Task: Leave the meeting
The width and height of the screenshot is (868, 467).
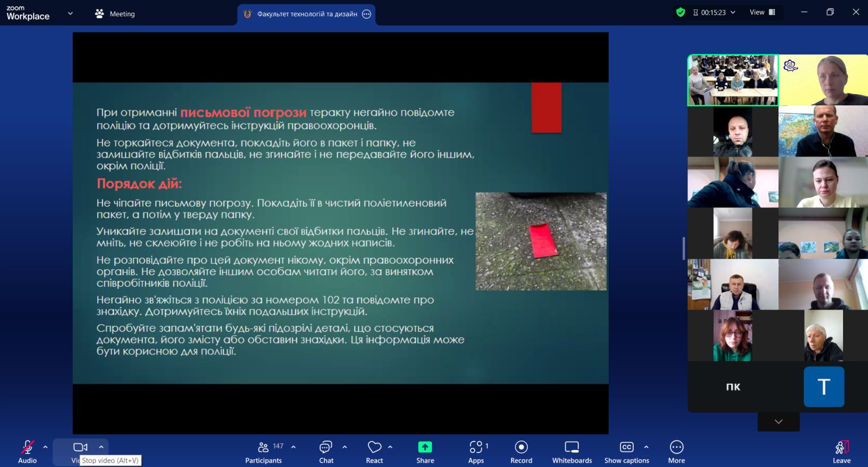Action: pos(841,451)
